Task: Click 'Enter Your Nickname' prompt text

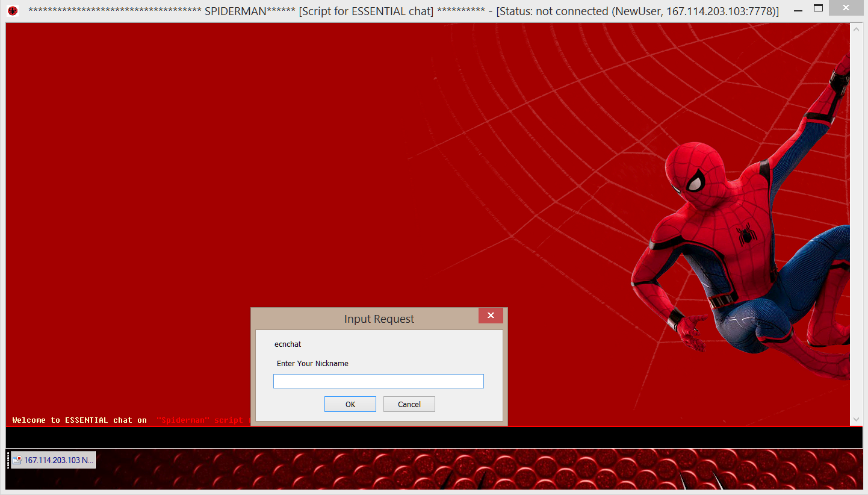Action: click(x=312, y=364)
